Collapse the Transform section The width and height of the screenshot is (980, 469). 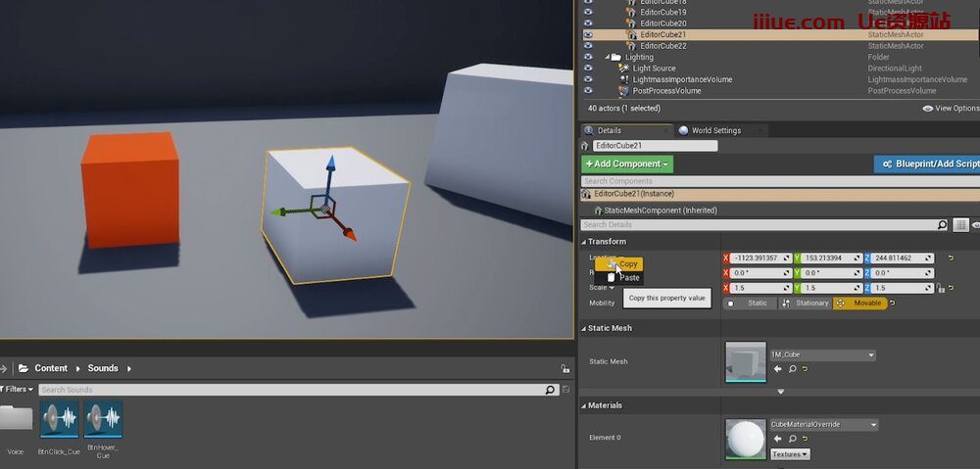pos(584,242)
